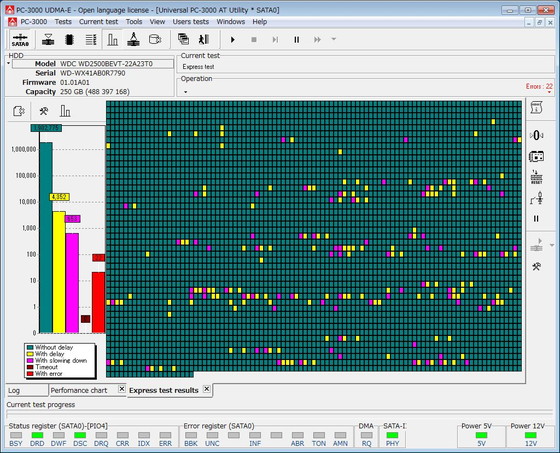This screenshot has width=560, height=453.
Task: Click the zero counter icon in right sidebar
Action: tap(536, 135)
